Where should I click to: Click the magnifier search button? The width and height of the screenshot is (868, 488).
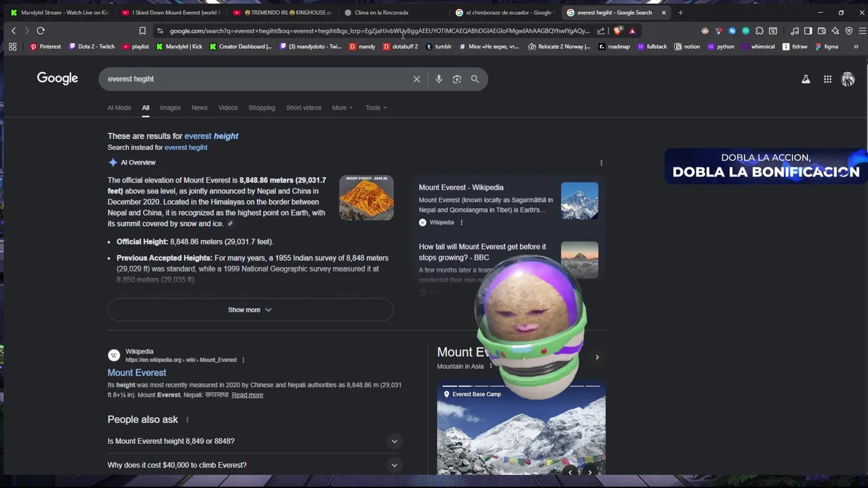tap(475, 79)
